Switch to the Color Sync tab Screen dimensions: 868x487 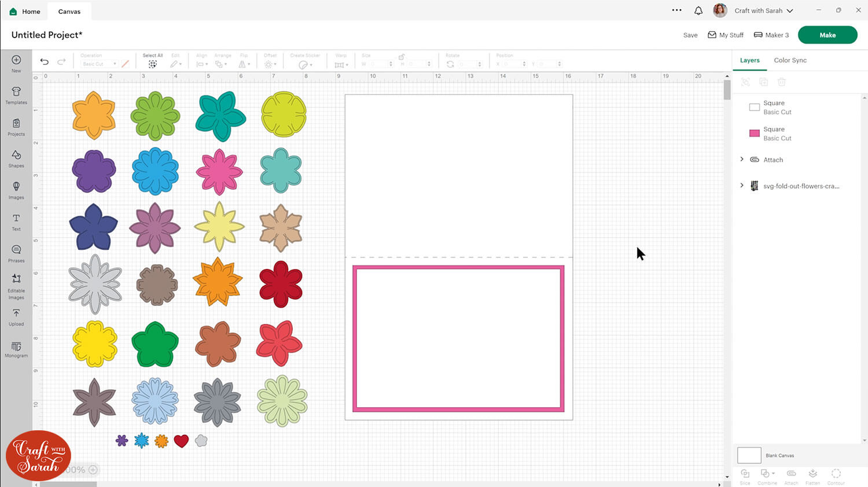coord(790,60)
